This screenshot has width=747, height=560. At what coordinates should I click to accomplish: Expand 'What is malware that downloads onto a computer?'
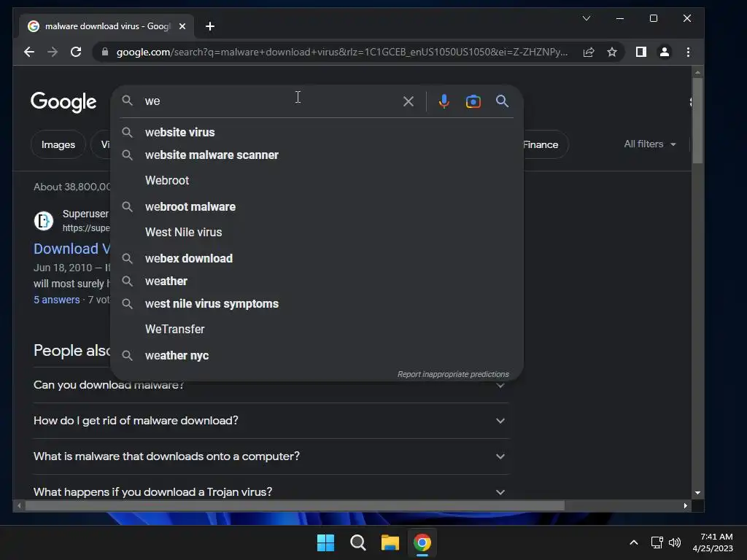point(271,456)
